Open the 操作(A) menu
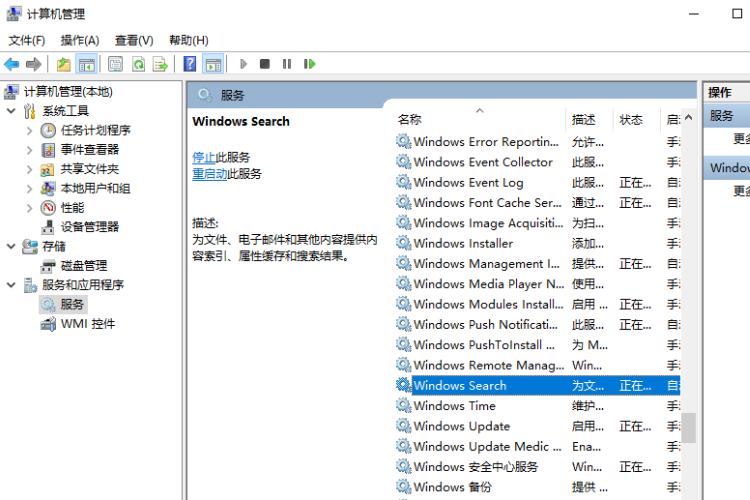This screenshot has height=500, width=750. pyautogui.click(x=80, y=40)
